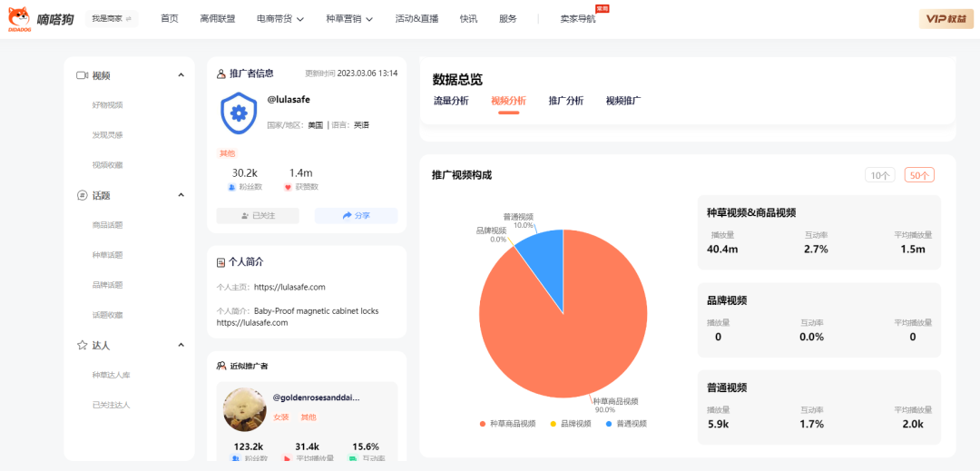Open 好物视频 in sidebar
Viewport: 980px width, 471px height.
click(107, 105)
